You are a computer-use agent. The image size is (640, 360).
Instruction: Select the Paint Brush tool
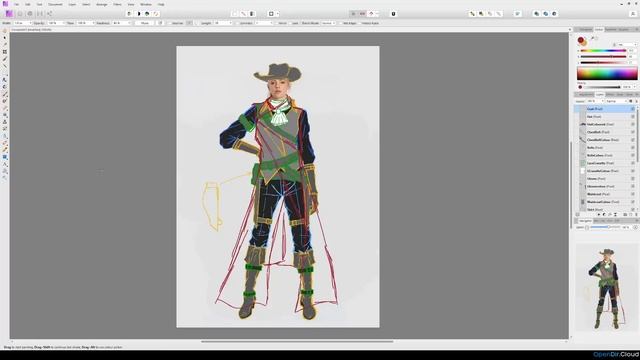pos(5,94)
